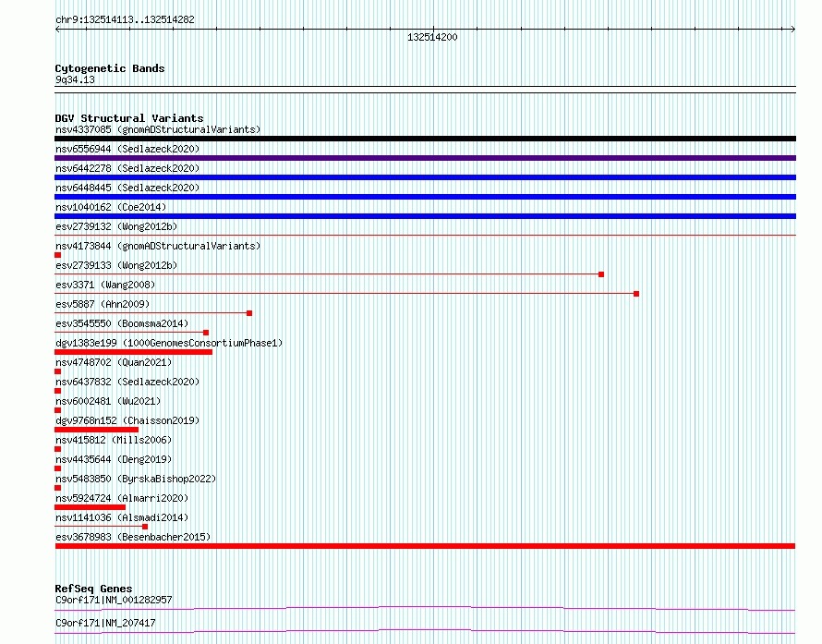Select the black nsv4337085 variant bar
Image resolution: width=822 pixels, height=644 pixels.
pyautogui.click(x=425, y=139)
